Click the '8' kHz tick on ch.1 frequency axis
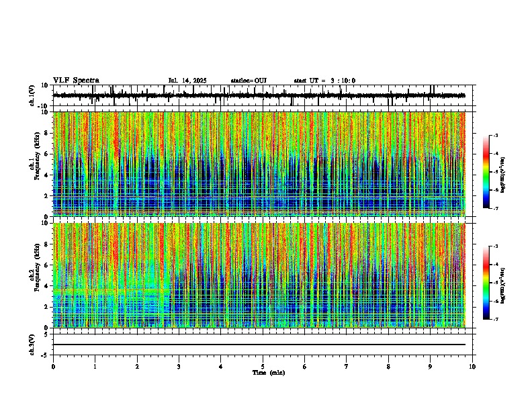This screenshot has width=532, height=411. [47, 133]
